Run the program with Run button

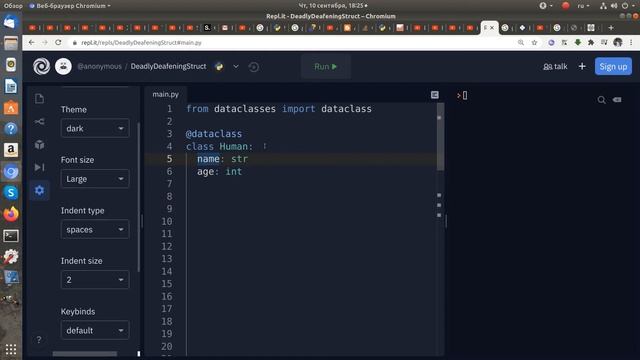326,67
